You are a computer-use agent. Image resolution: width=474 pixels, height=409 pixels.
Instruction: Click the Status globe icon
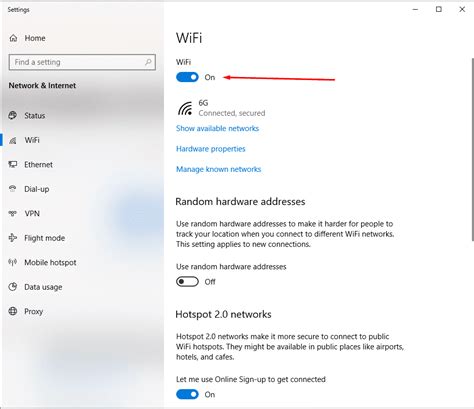13,115
